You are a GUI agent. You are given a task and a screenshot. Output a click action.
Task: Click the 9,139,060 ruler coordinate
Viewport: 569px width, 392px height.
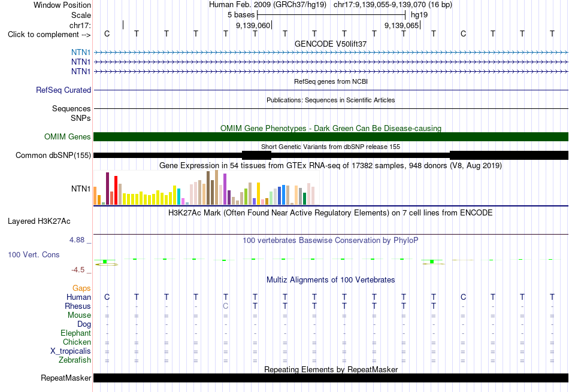pyautogui.click(x=253, y=25)
